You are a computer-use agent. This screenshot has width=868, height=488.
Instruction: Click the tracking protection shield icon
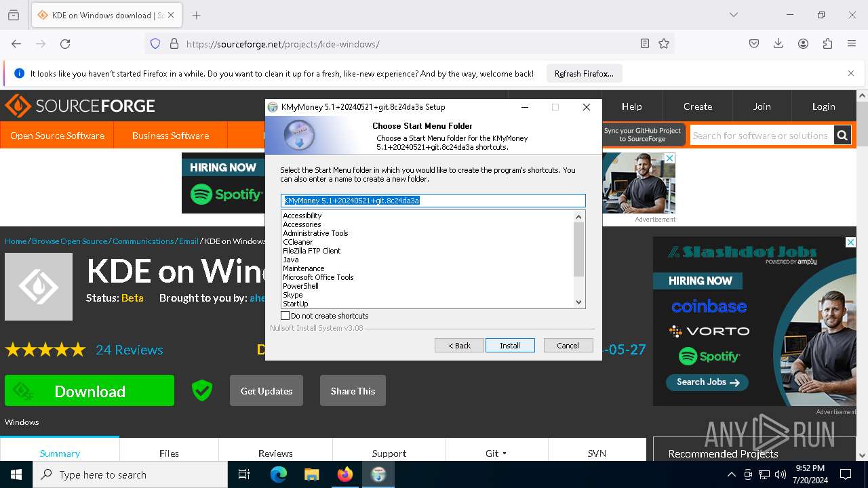pos(155,43)
